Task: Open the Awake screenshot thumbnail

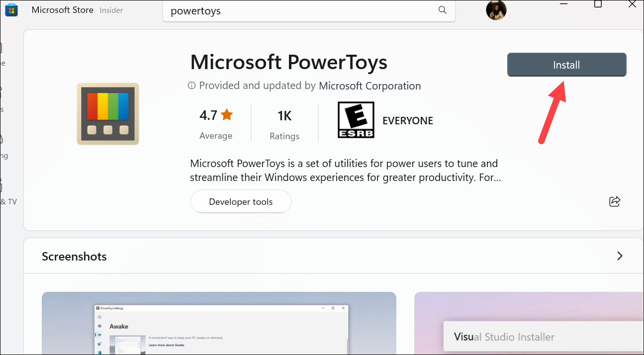Action: pos(219,323)
